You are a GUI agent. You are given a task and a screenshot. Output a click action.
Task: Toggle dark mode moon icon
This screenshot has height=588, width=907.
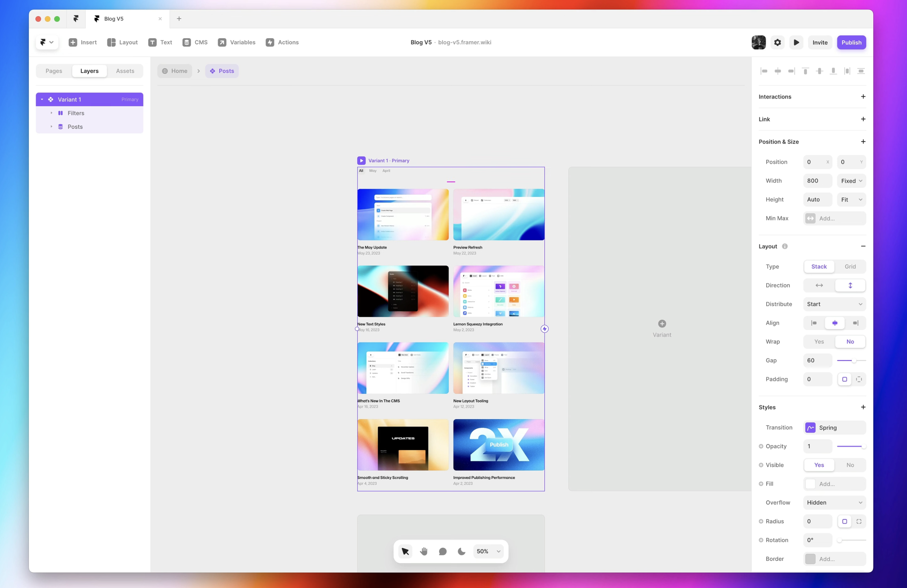pos(461,551)
